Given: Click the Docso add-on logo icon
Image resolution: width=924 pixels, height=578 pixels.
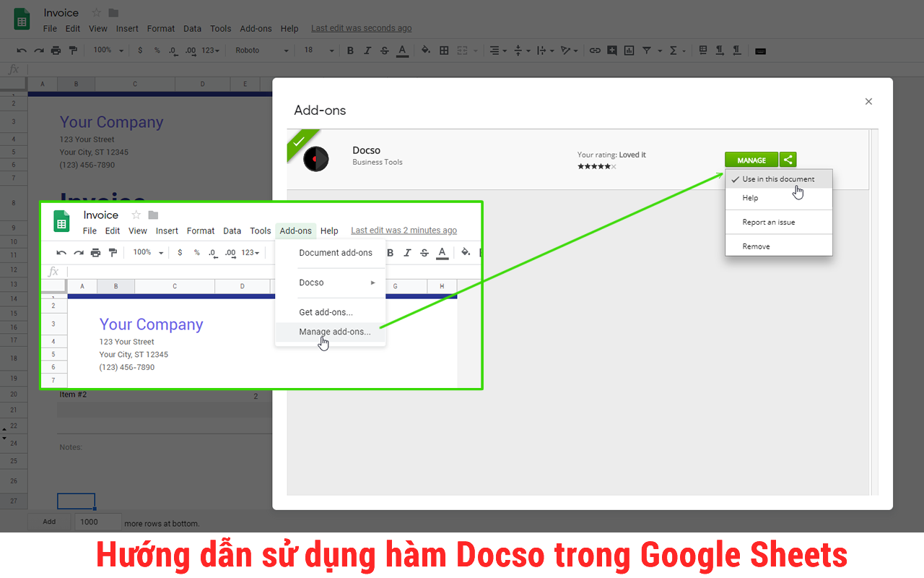Looking at the screenshot, I should (316, 158).
